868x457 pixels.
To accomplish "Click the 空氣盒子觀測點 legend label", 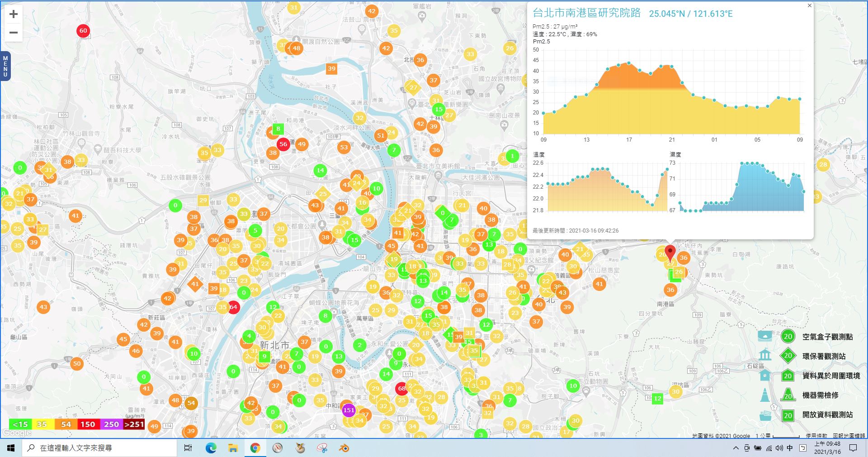I will 827,337.
